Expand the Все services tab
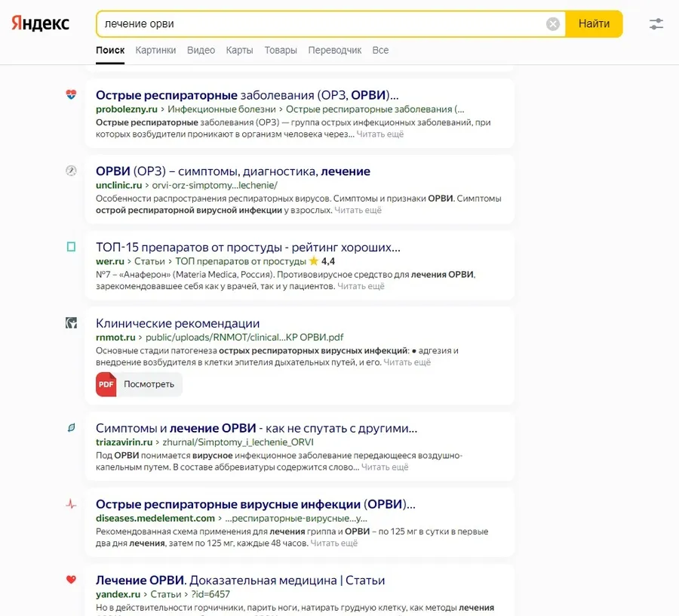This screenshot has width=679, height=616. [380, 51]
